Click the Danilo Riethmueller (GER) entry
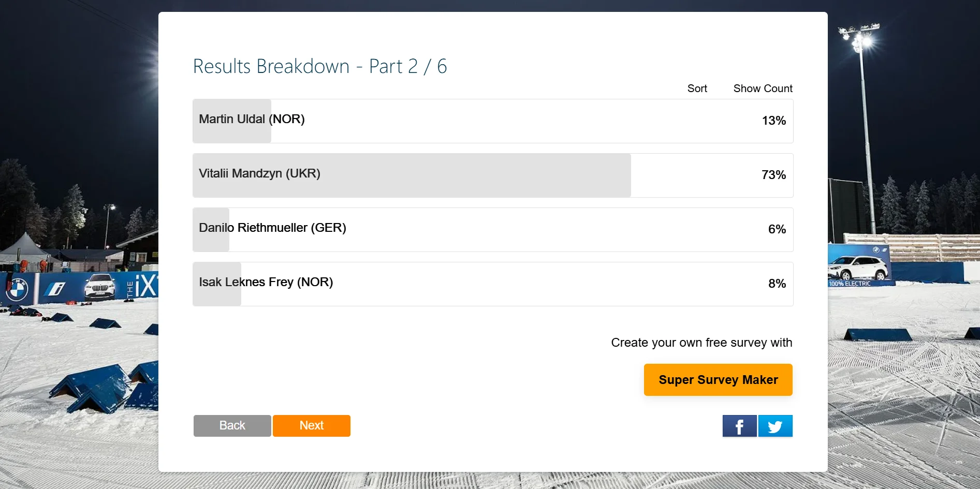This screenshot has height=489, width=980. point(272,228)
